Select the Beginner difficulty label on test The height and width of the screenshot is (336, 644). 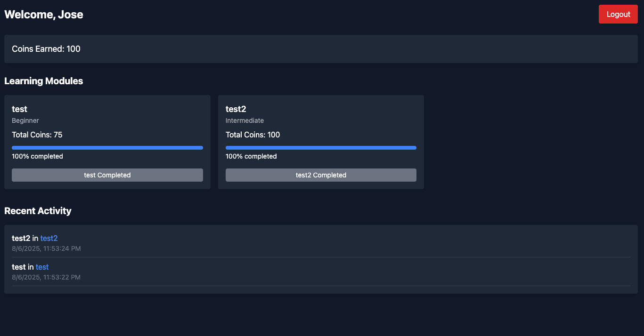click(x=25, y=120)
